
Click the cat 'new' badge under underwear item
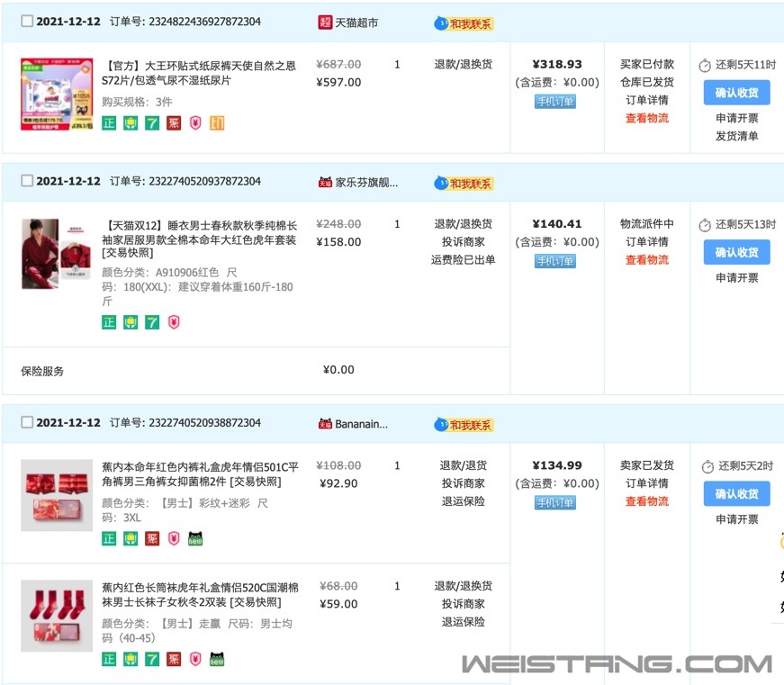195,538
